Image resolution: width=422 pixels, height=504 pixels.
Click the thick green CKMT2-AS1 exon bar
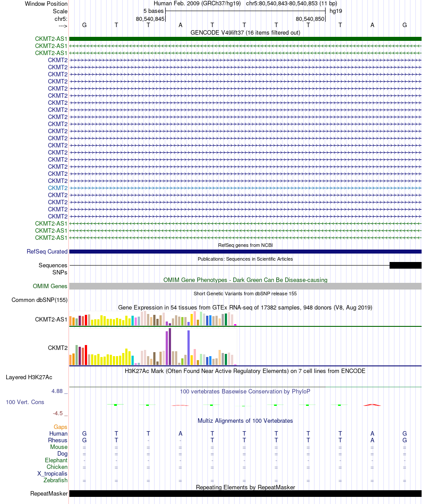tap(245, 39)
